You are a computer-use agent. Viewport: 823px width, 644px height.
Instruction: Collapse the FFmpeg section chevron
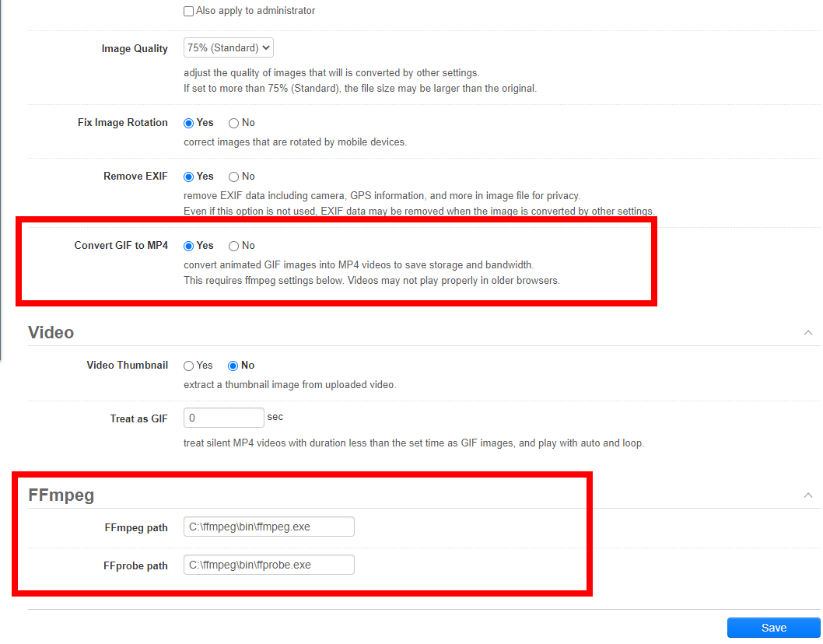pos(808,495)
